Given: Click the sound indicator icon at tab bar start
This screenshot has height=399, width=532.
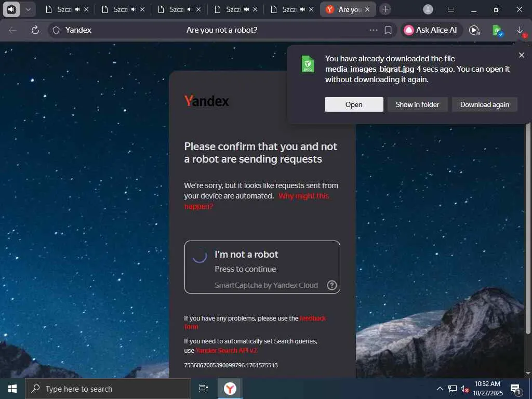Looking at the screenshot, I should [x=11, y=9].
